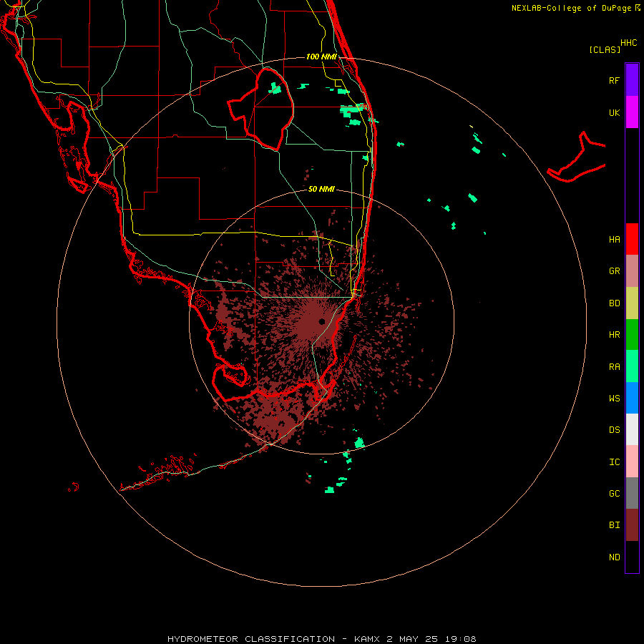Click the RF purple legend swatch

pyautogui.click(x=632, y=80)
